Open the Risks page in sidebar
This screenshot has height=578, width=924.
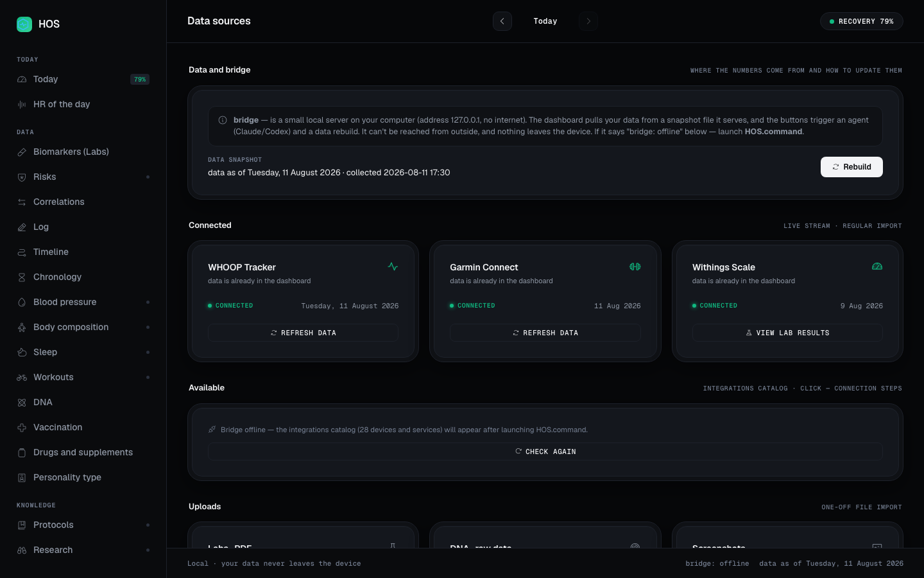click(x=83, y=177)
